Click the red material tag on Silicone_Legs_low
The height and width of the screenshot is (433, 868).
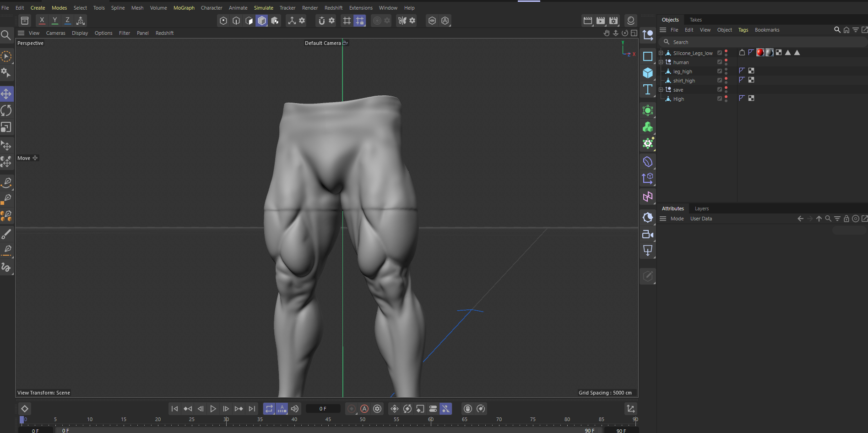(760, 53)
